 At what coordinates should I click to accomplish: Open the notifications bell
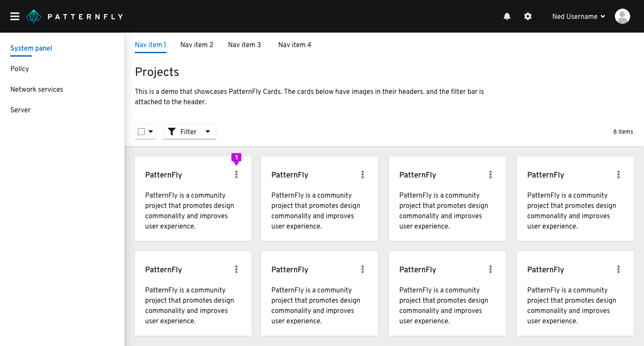click(507, 16)
